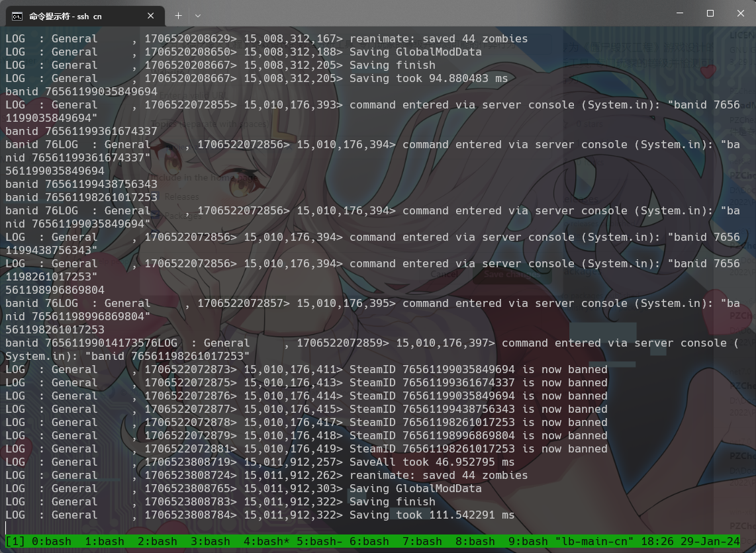Screen dimensions: 756x553
Task: Click the 'SaveAll took 46.952795 ms' line
Action: [260, 462]
